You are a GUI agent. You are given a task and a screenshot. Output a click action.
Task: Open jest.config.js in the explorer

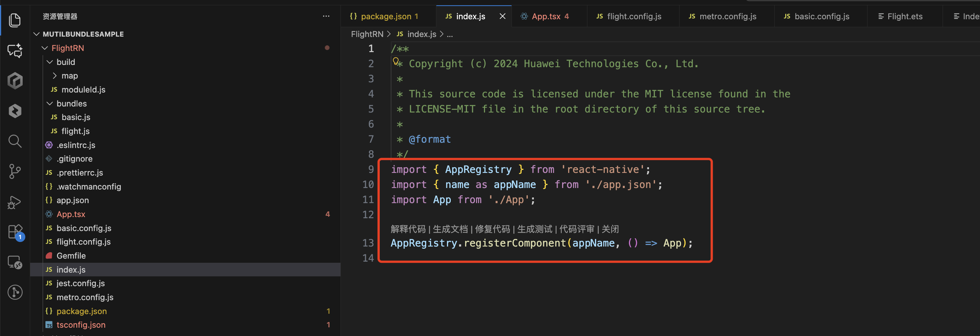tap(80, 283)
